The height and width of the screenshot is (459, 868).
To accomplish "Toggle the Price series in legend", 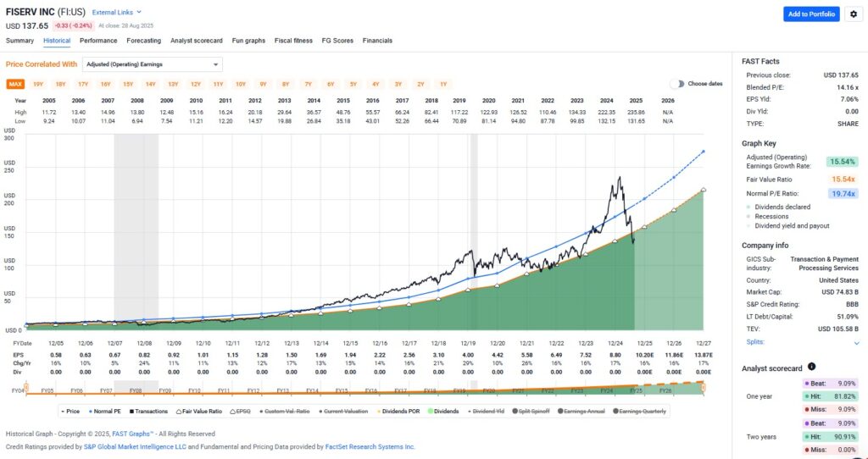I will tap(70, 412).
